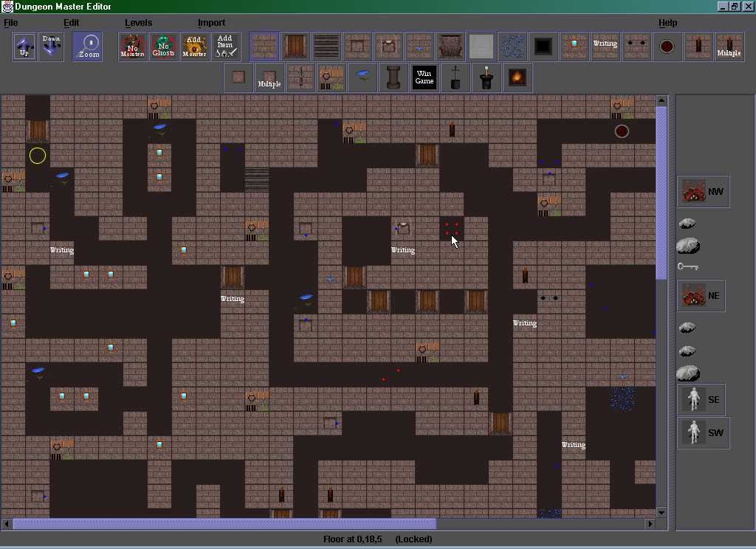The image size is (756, 549).
Task: Select the Multiple floor plate tool in second row
Action: [x=269, y=77]
